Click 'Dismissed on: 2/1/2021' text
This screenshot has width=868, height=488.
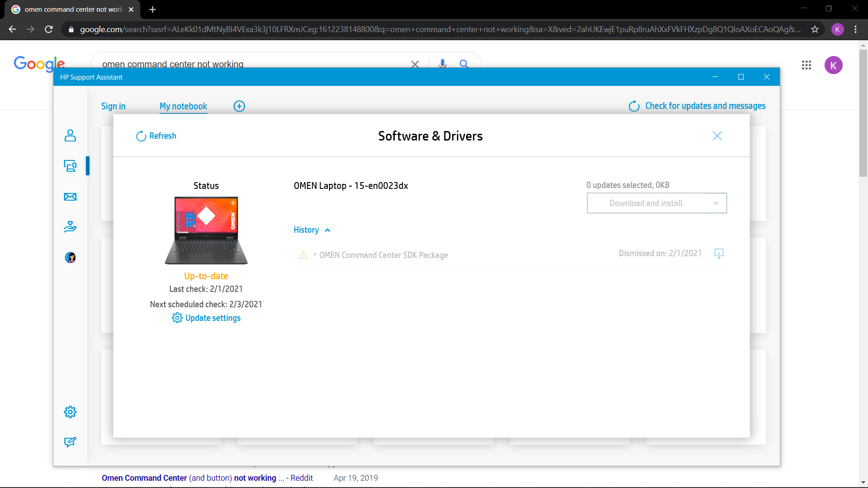click(x=660, y=253)
